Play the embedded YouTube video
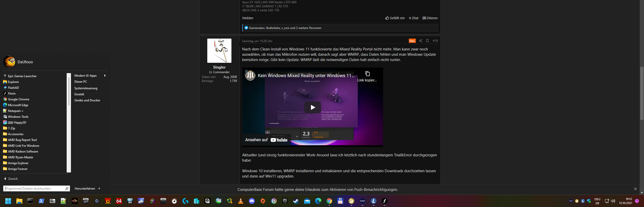The height and width of the screenshot is (207, 644). point(313,107)
